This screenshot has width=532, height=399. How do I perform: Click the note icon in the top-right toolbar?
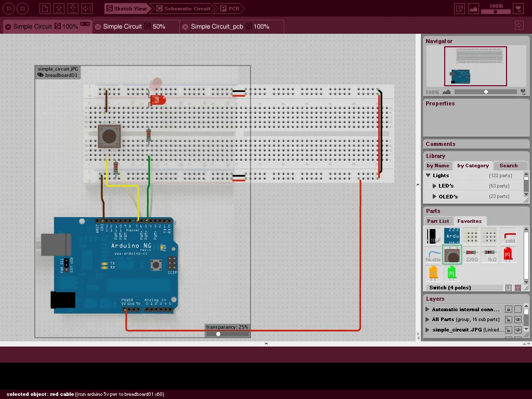pos(459,8)
